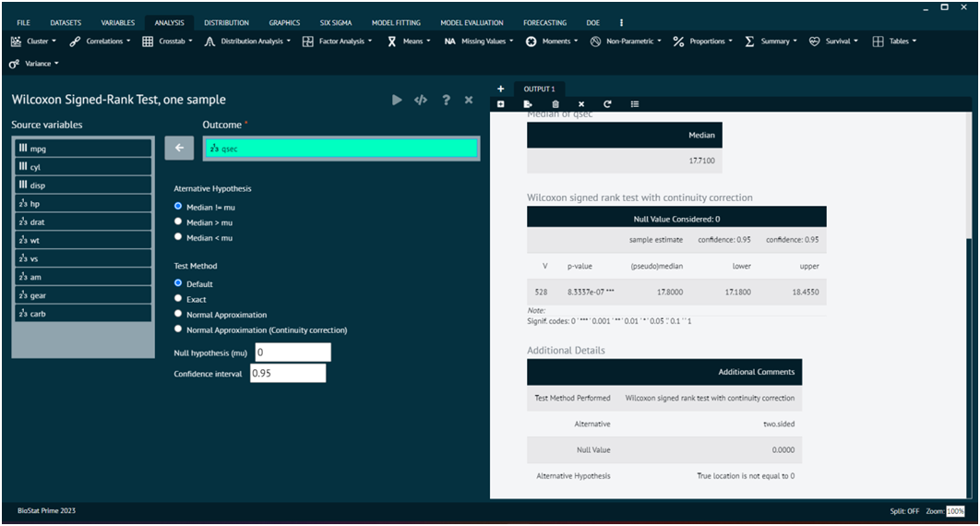The image size is (980, 526).
Task: Delete output with the trash icon
Action: click(x=556, y=104)
